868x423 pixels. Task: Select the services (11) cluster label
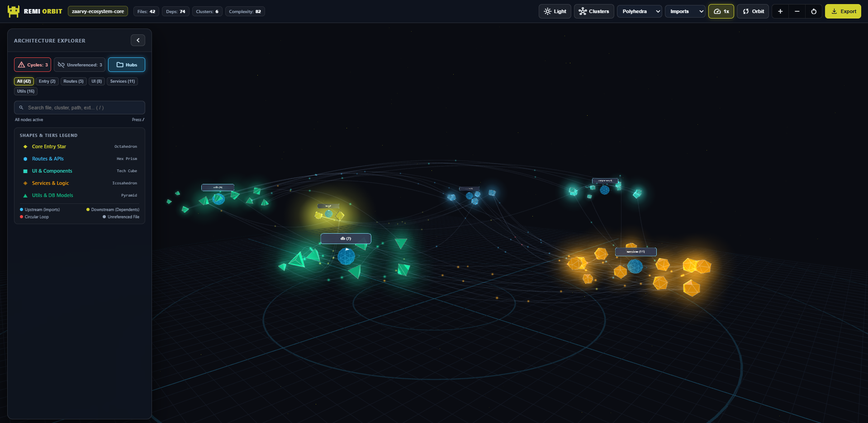click(636, 252)
